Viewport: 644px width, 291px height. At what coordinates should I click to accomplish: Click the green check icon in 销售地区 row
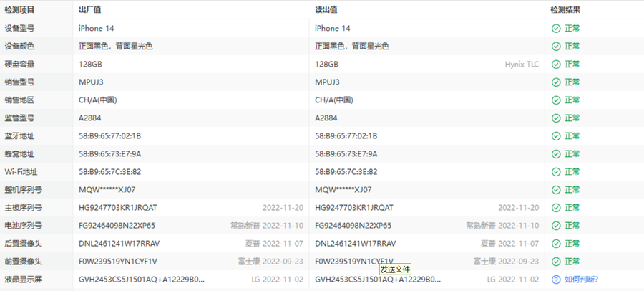click(x=556, y=100)
